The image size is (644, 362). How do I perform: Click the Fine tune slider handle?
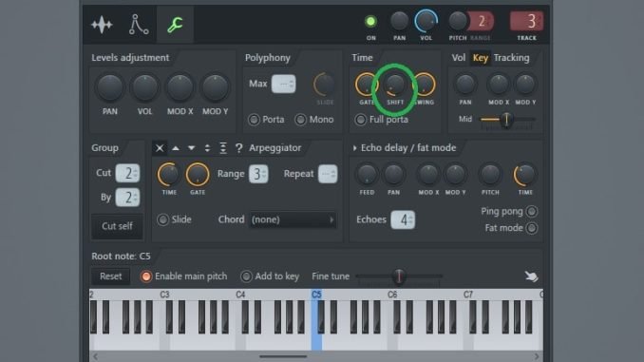[x=398, y=276]
